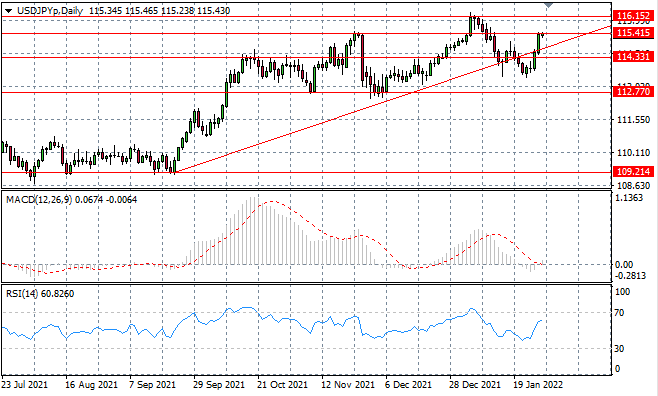
Task: Open the chart dropdown arrow beside USDJPYp
Action: click(8, 11)
